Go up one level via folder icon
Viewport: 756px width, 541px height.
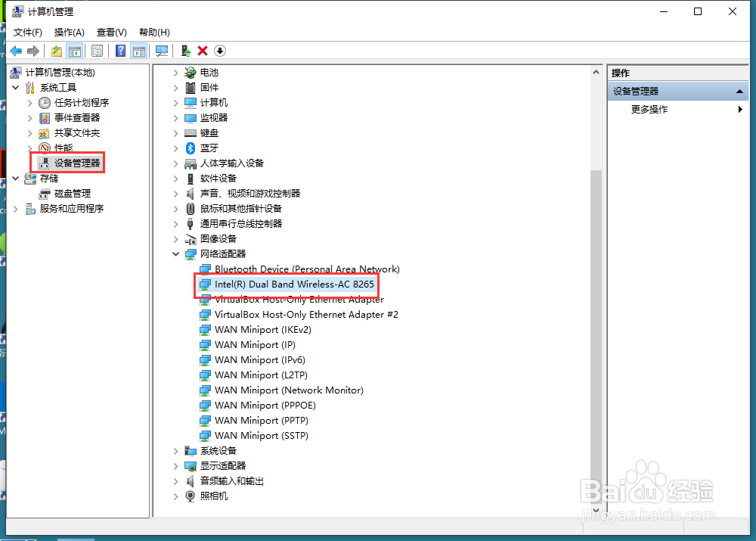click(57, 51)
